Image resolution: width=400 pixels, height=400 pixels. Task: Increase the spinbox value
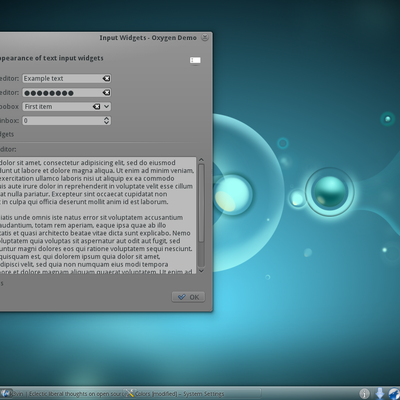point(106,118)
